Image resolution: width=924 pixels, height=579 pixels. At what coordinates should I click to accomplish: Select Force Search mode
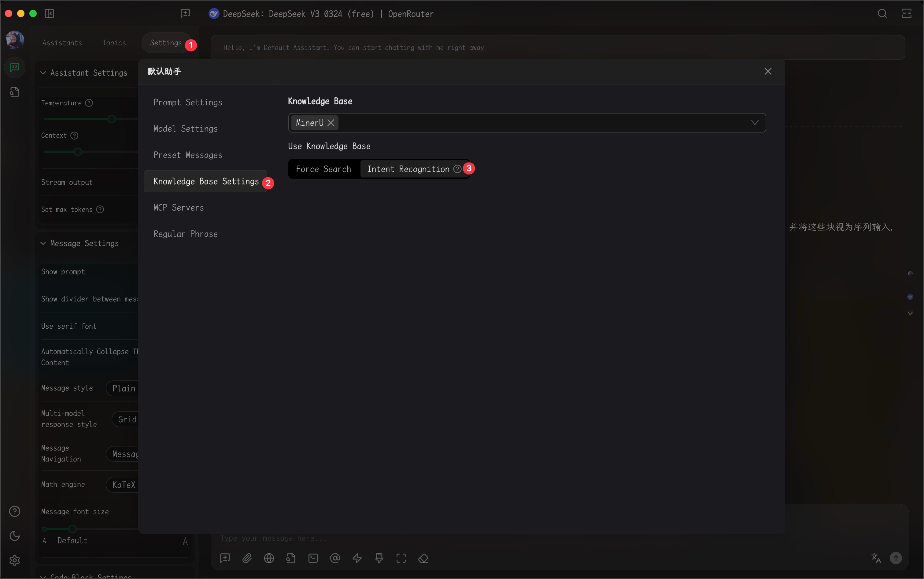[323, 169]
